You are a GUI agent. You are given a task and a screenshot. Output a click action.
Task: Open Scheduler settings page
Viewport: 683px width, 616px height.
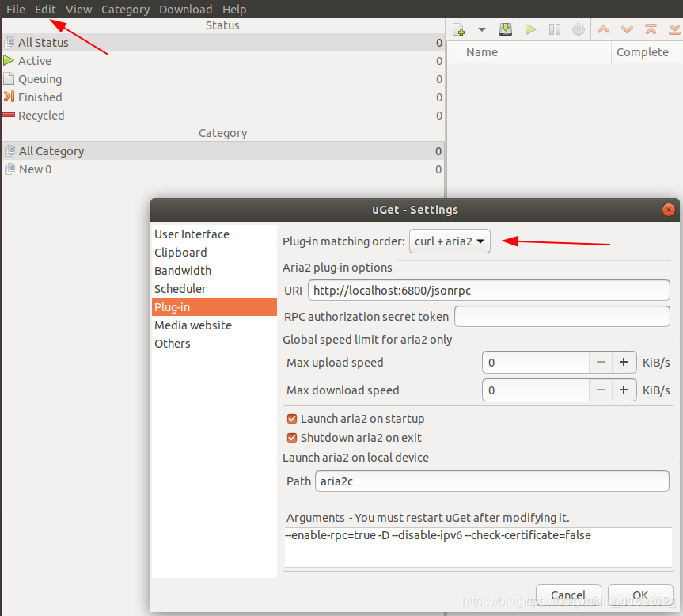point(214,289)
